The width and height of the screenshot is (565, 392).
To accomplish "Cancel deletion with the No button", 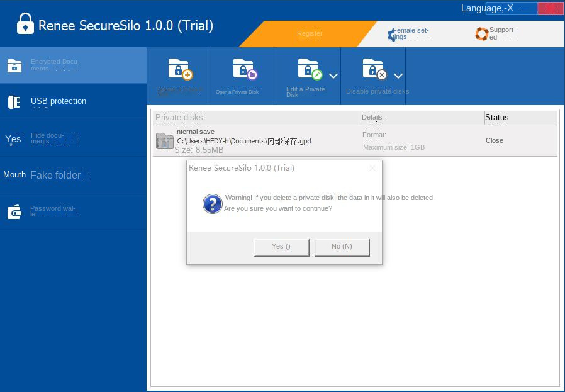I will [x=342, y=247].
